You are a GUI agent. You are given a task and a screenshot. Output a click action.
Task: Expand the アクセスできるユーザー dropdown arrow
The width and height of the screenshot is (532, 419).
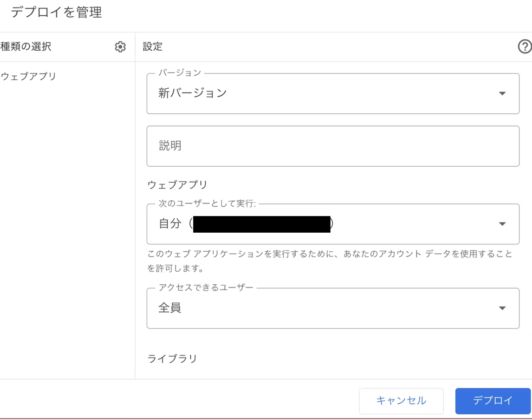[502, 308]
